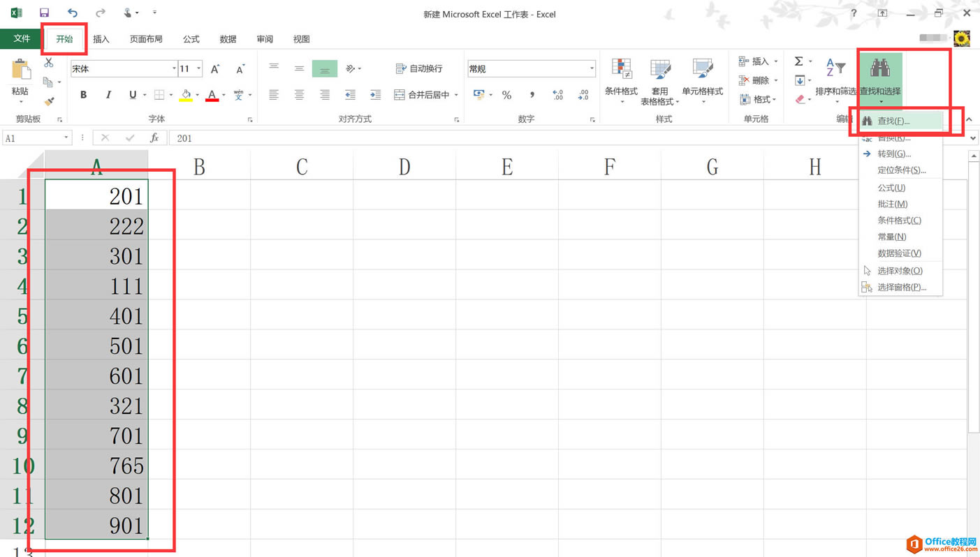Screen dimensions: 980x557
Task: Switch to 插入 tab
Action: click(x=101, y=39)
